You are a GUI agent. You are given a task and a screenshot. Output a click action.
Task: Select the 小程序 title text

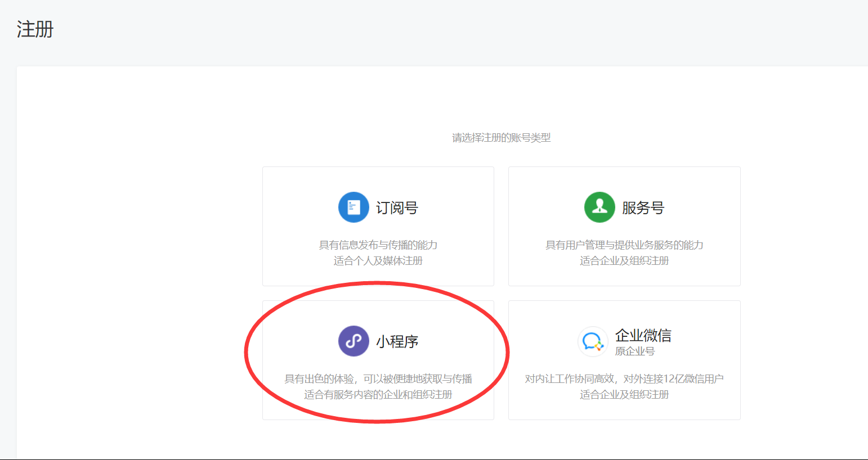(397, 342)
